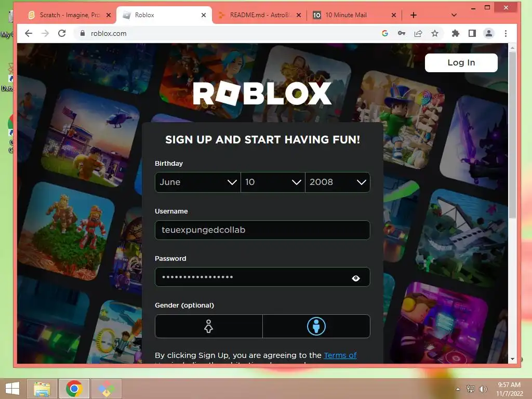
Task: Bookmark this page with star icon
Action: (435, 33)
